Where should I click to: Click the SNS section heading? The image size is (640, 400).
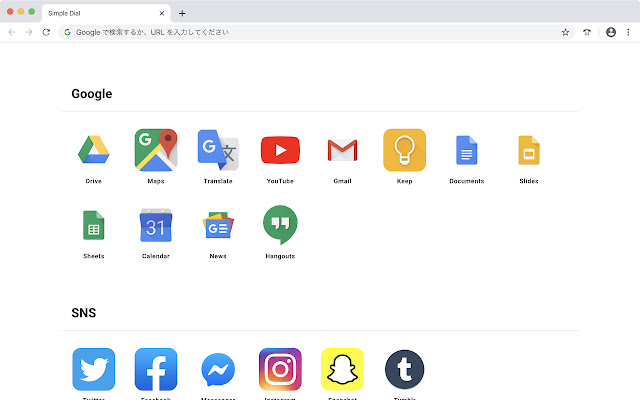click(x=84, y=313)
